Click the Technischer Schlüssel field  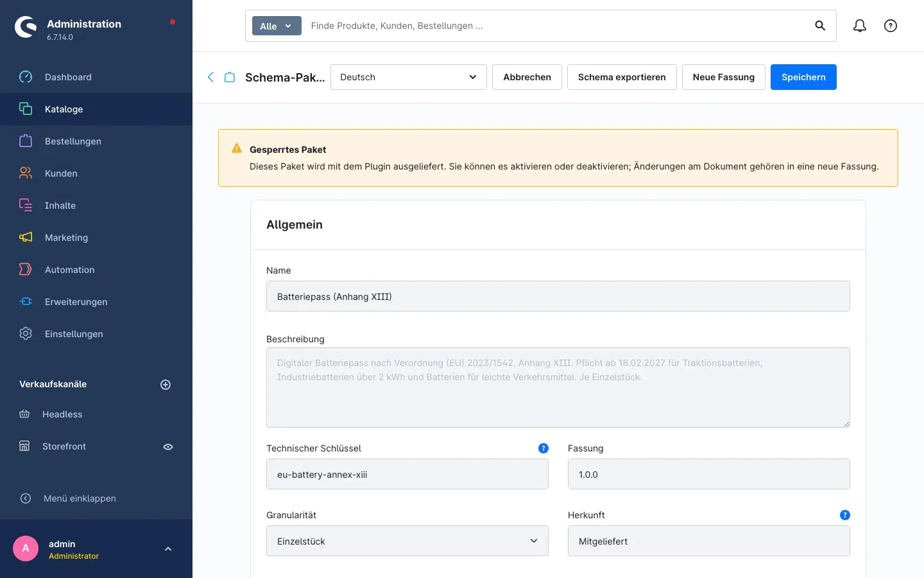[x=407, y=474]
